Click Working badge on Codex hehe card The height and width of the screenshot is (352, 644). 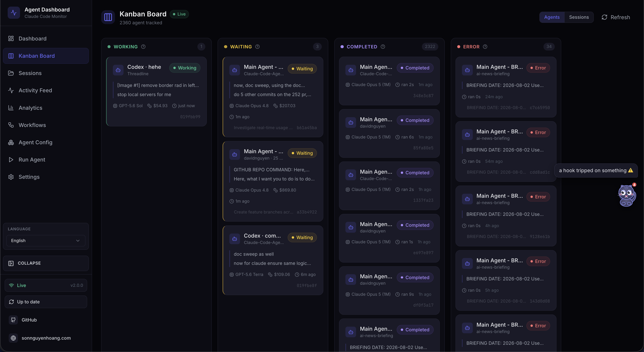pyautogui.click(x=185, y=68)
